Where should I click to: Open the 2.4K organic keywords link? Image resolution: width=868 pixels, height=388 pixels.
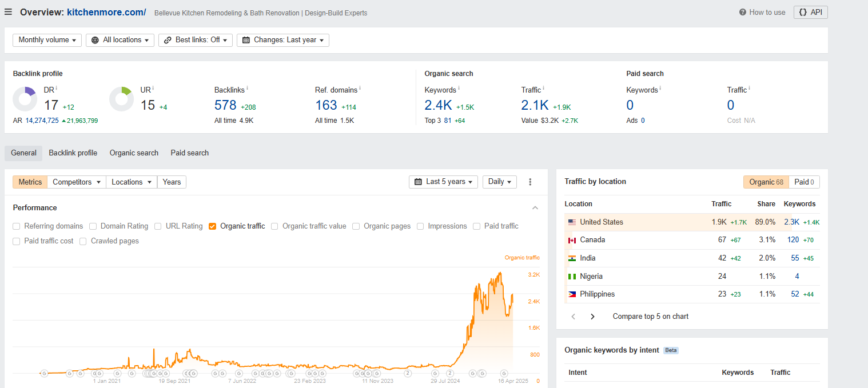click(438, 105)
